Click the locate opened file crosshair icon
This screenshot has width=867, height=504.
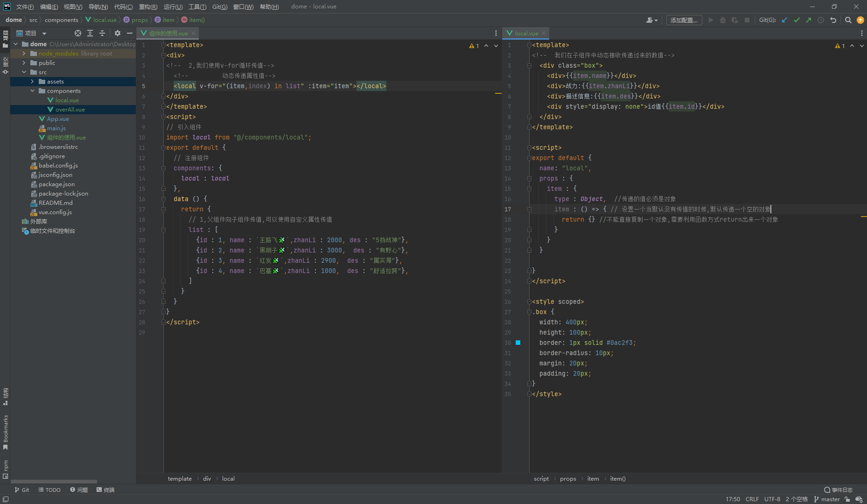pyautogui.click(x=78, y=33)
